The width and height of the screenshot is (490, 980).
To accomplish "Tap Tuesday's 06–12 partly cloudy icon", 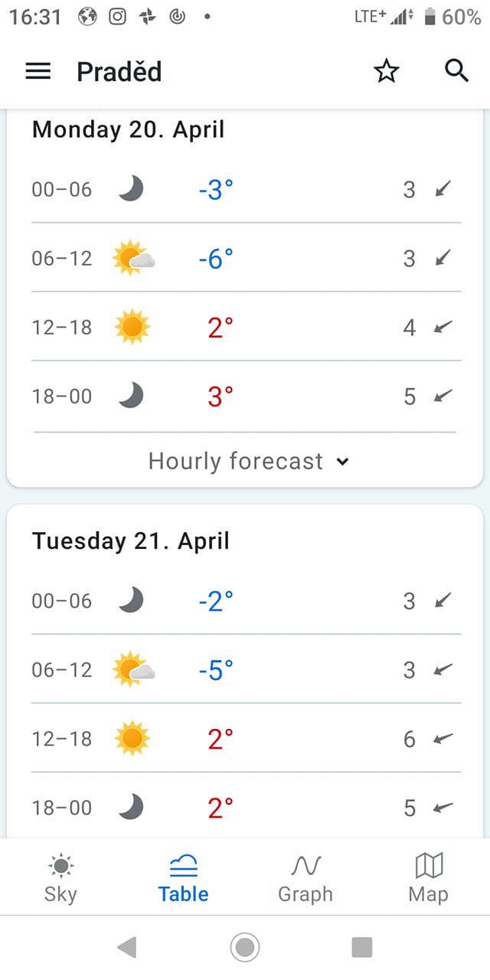I will [133, 669].
